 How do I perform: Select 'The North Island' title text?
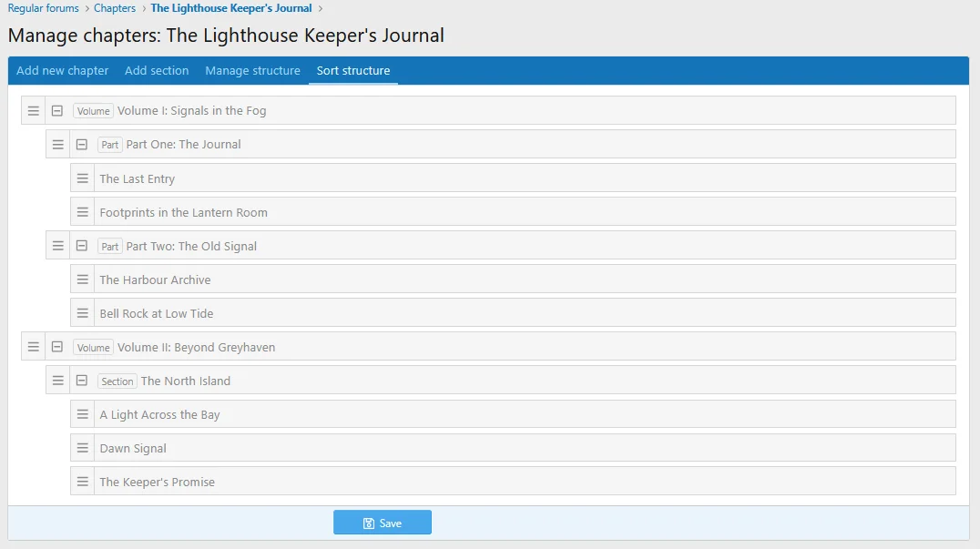pos(186,381)
